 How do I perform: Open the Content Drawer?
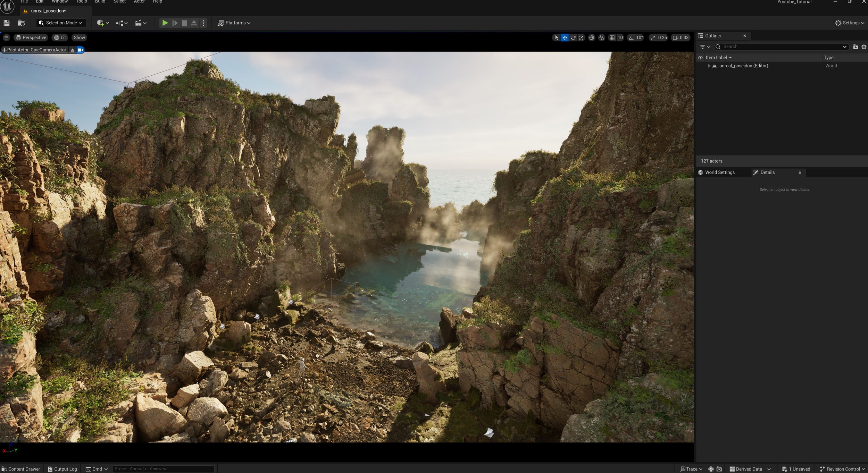point(21,469)
